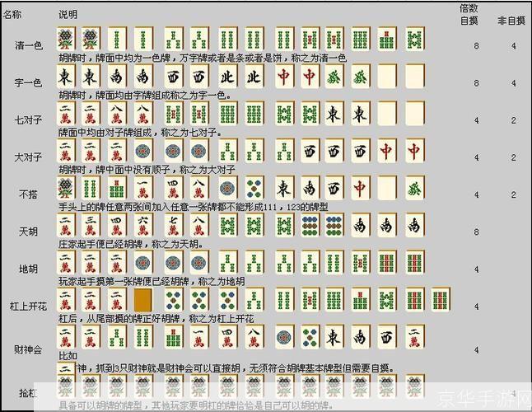This screenshot has width=532, height=412.
Task: Click the 非自摸 column header
Action: pos(511,21)
